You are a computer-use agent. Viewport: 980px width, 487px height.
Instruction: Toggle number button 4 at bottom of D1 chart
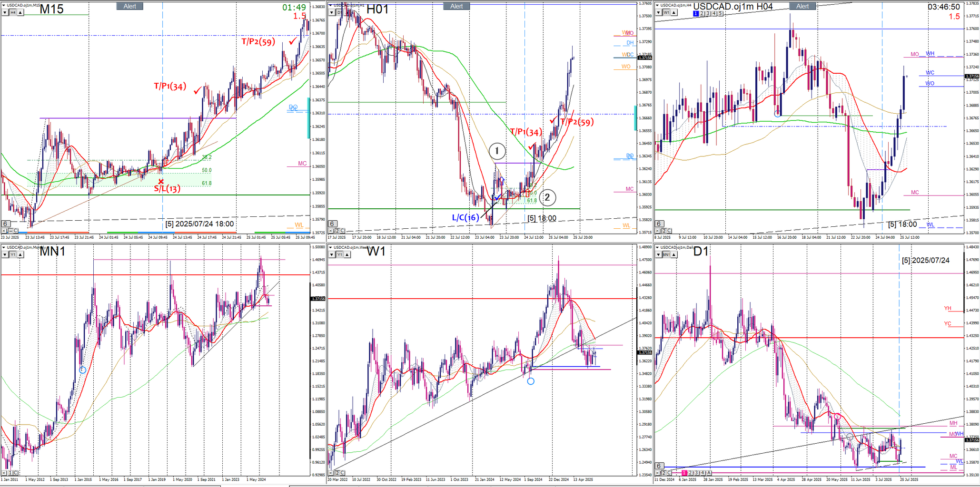tap(703, 473)
